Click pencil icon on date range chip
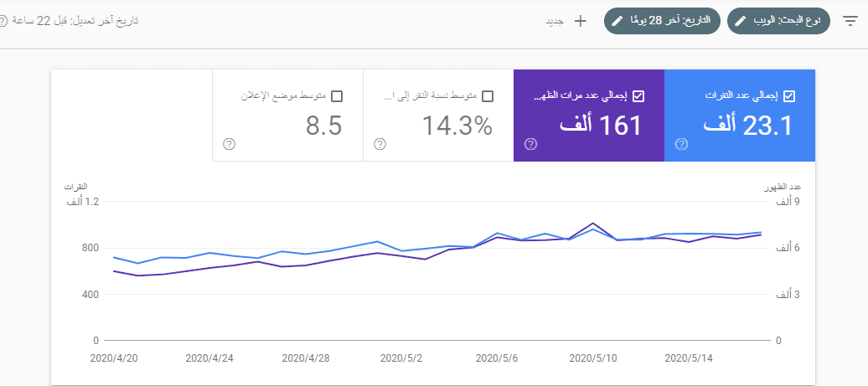The image size is (868, 386). click(617, 21)
